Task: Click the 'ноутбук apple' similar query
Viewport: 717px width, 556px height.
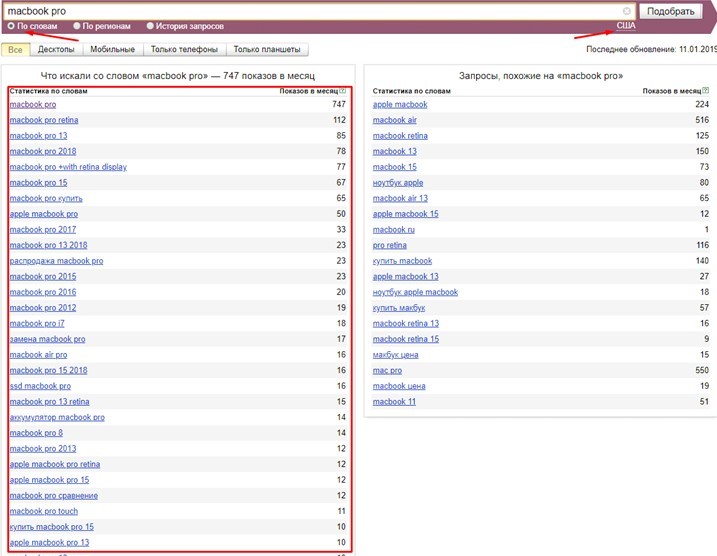Action: point(398,183)
